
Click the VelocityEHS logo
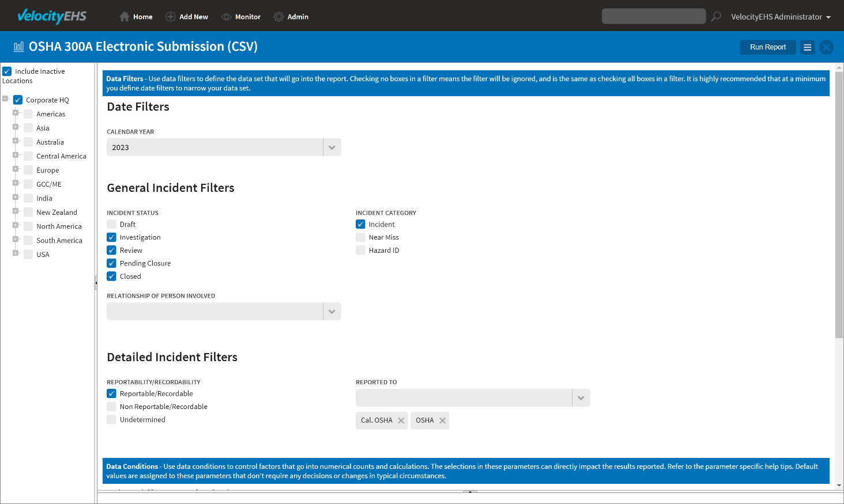point(52,16)
